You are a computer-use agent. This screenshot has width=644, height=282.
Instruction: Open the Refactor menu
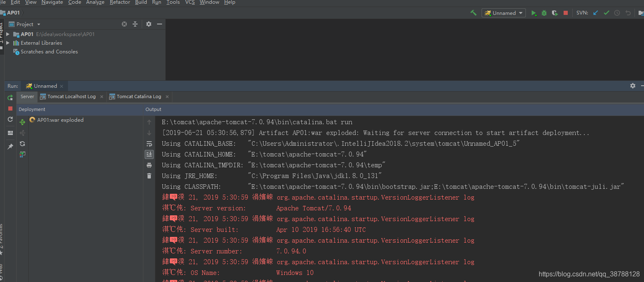(x=120, y=2)
